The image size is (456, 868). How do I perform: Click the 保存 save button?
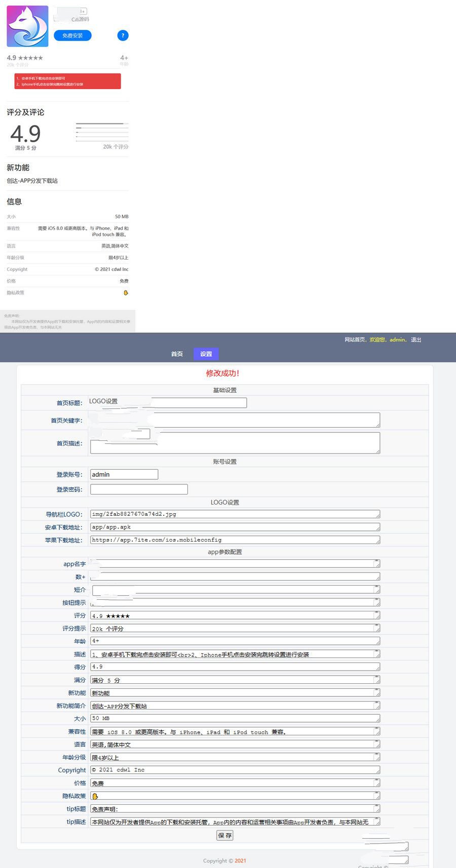225,836
